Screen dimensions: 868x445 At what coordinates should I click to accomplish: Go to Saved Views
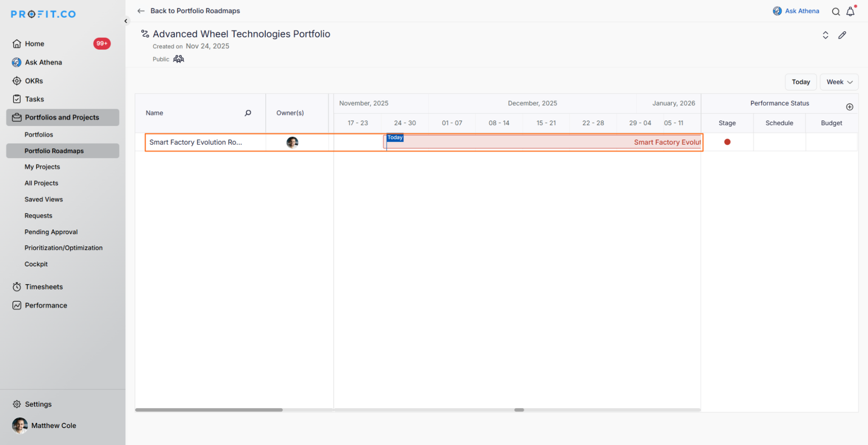click(43, 199)
